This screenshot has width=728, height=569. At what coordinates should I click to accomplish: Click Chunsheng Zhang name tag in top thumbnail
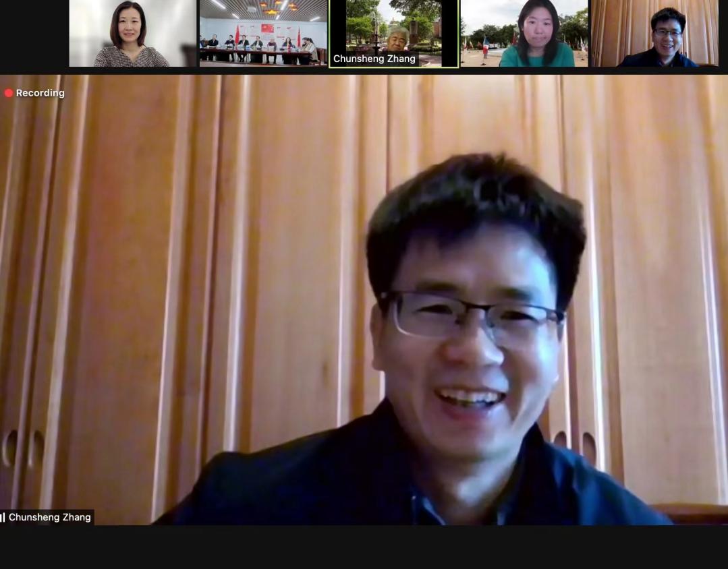[374, 59]
